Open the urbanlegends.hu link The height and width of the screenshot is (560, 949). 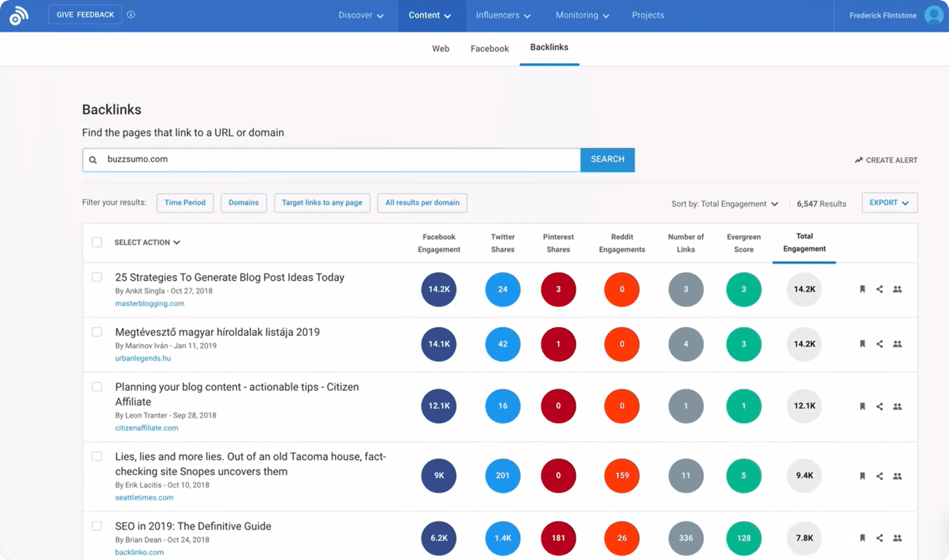(x=143, y=358)
